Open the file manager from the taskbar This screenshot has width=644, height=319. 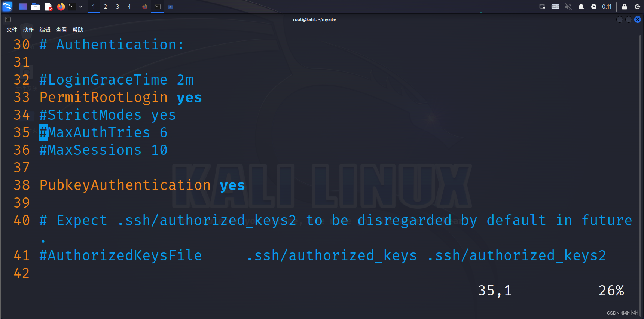[x=35, y=6]
